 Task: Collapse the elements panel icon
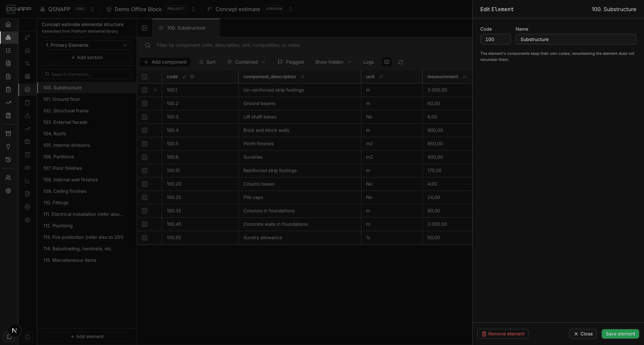coord(145,28)
